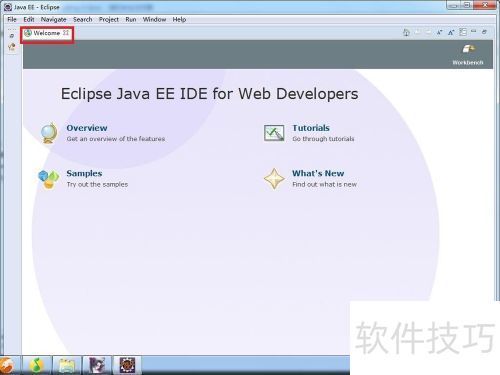Open the Samples link
500x375 pixels.
84,173
